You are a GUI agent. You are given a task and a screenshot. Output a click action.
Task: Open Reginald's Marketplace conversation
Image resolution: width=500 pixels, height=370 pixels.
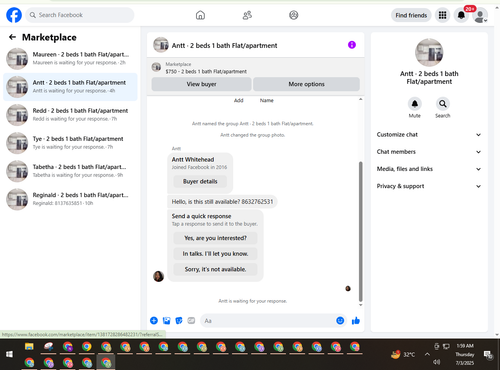click(x=70, y=199)
